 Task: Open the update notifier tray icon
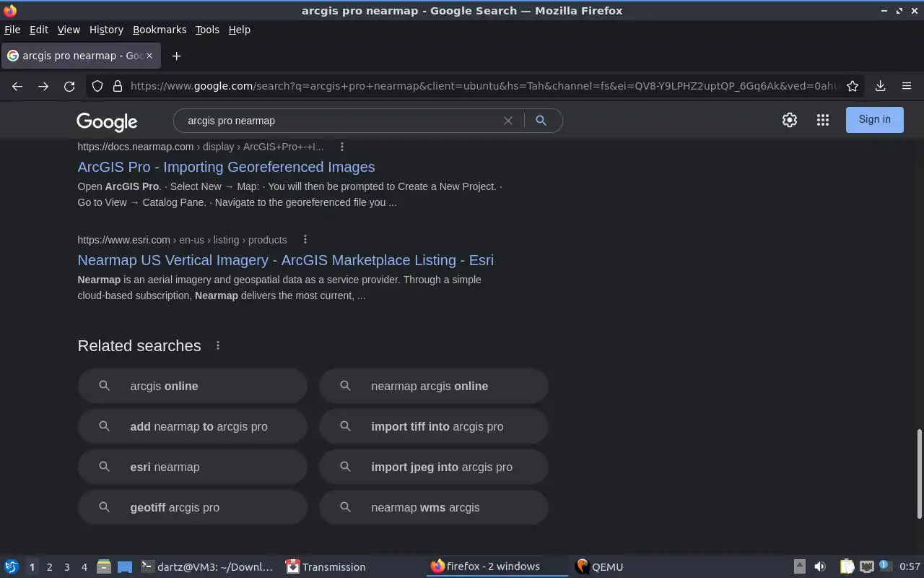pyautogui.click(x=886, y=566)
